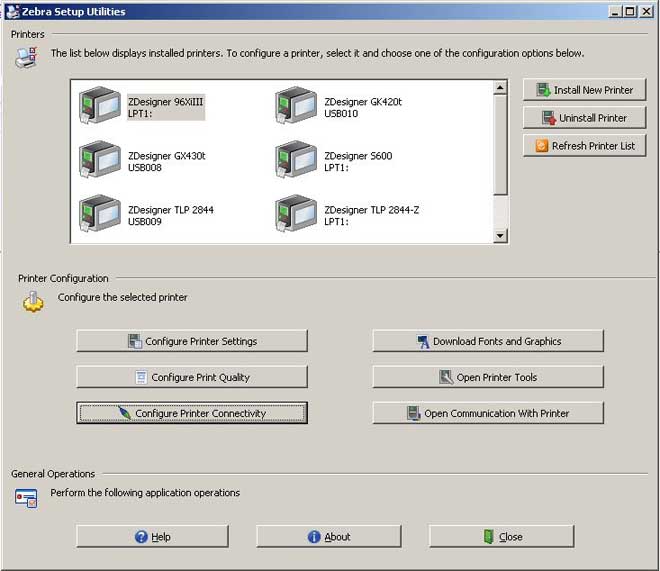This screenshot has width=660, height=571.
Task: Select the ZDesigner GK420t printer icon
Action: [296, 105]
